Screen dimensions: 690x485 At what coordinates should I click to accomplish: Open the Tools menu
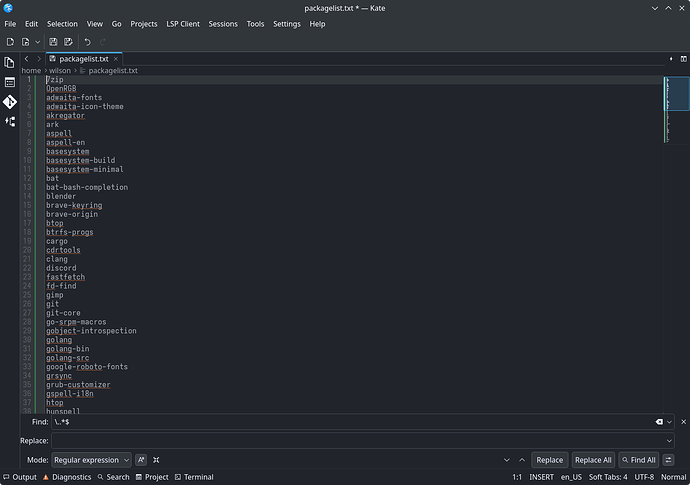coord(255,24)
